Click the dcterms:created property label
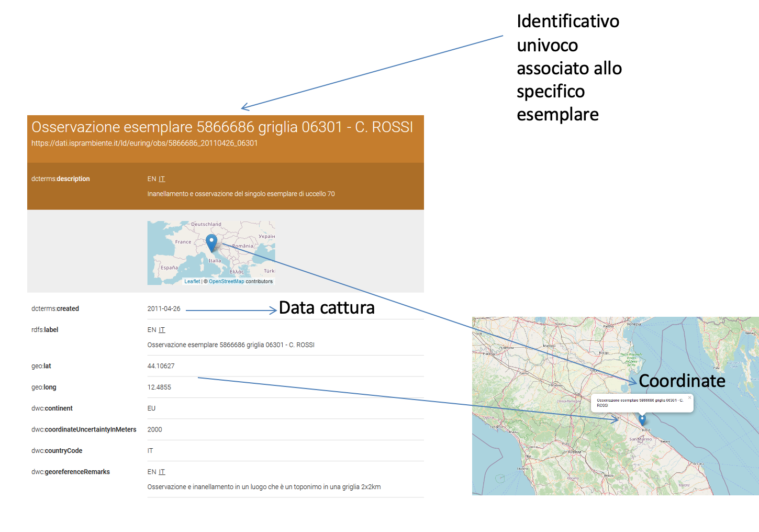 click(55, 309)
